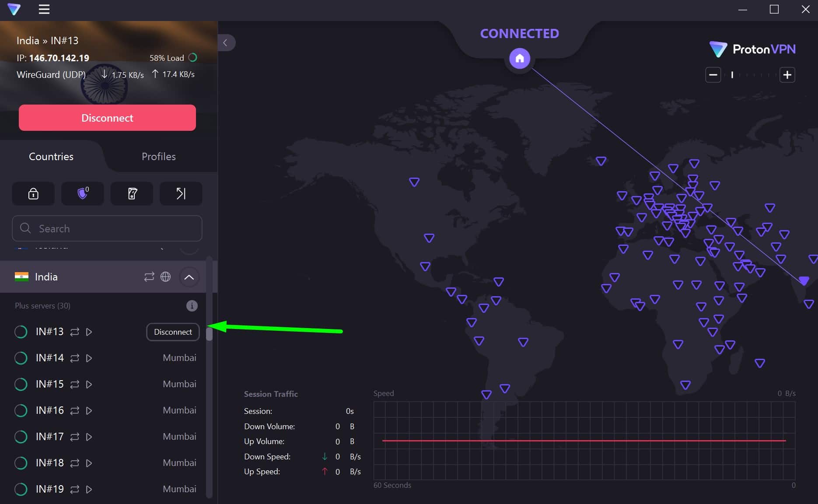The image size is (818, 504).
Task: Click IN#13 load circle indicator
Action: (21, 332)
